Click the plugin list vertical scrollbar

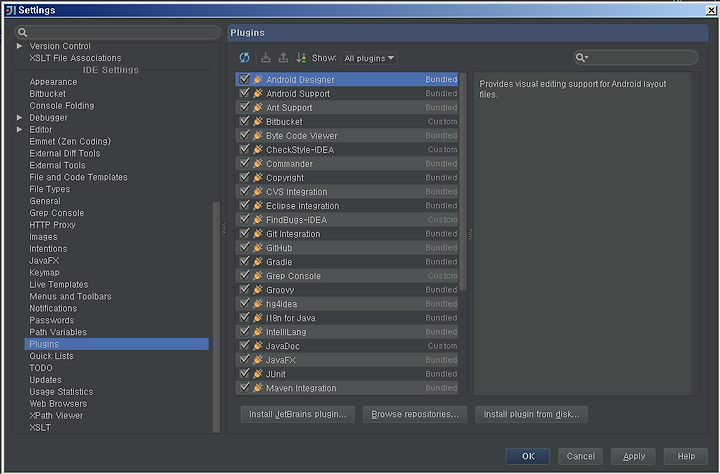(x=463, y=181)
